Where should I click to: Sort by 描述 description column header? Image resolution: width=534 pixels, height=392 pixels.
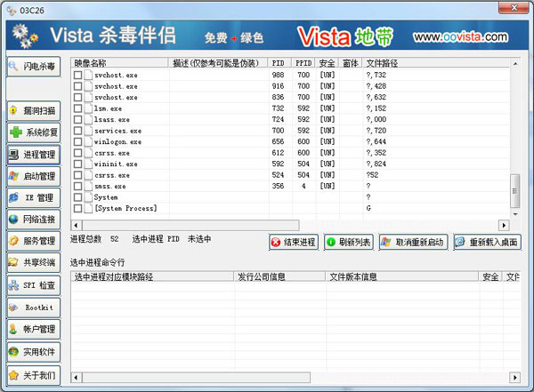[x=218, y=63]
